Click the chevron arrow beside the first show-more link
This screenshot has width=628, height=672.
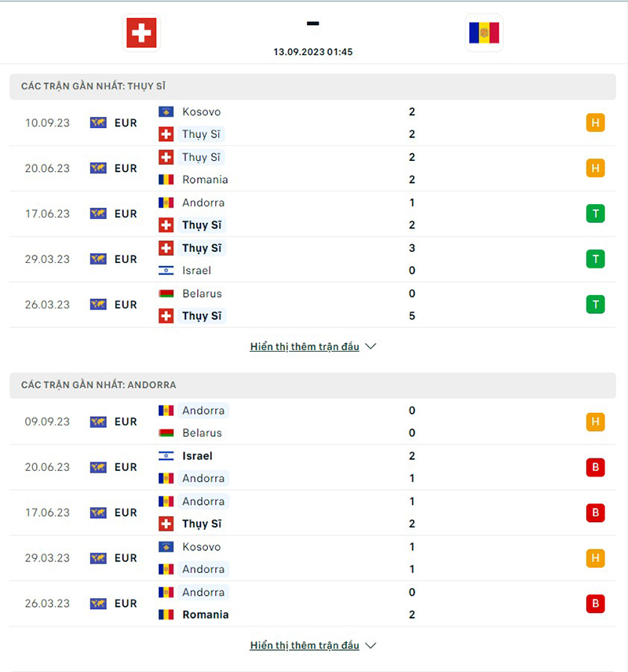[370, 346]
